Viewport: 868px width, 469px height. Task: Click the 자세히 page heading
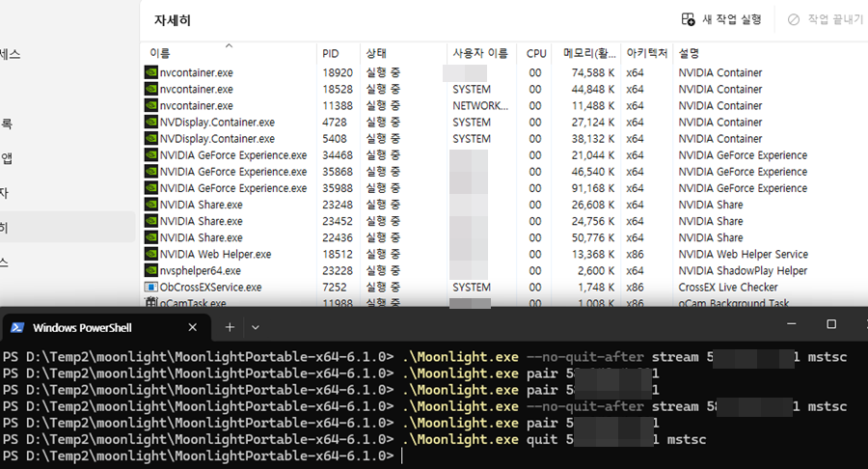(x=173, y=20)
